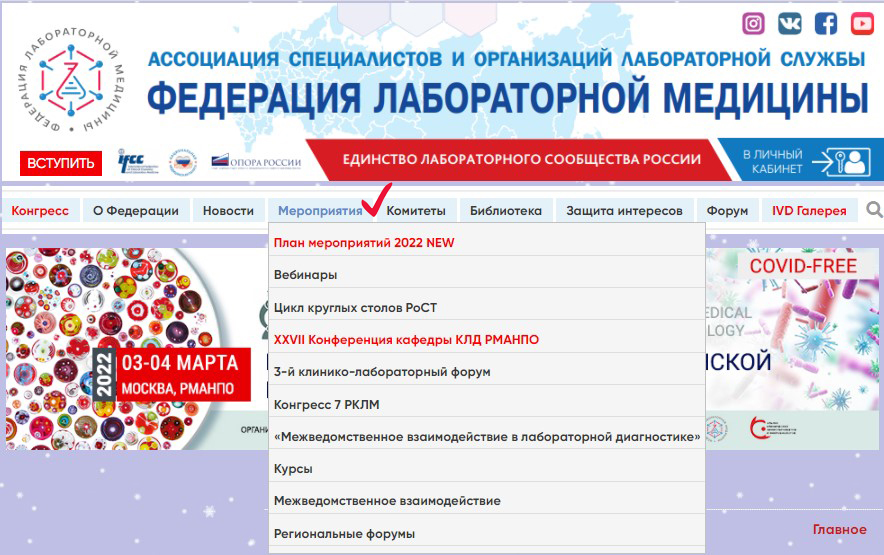Select Курсы from the dropdown
Viewport: 884px width, 555px height.
click(487, 469)
